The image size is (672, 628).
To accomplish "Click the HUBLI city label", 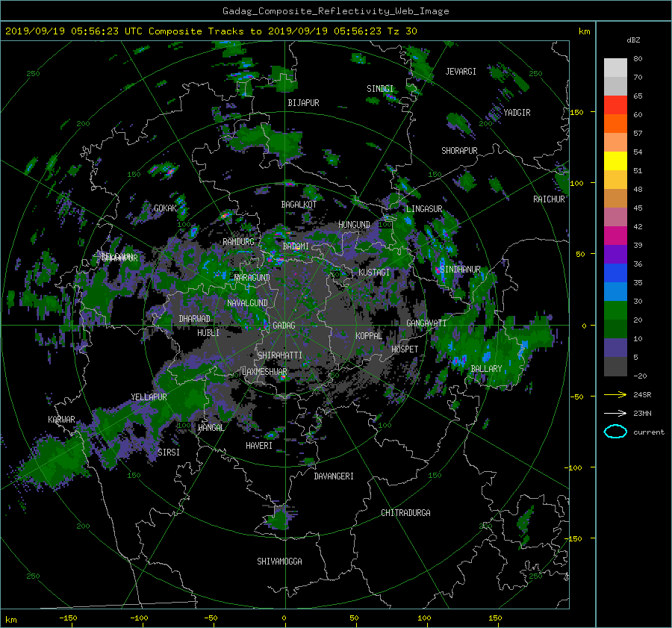I will click(x=208, y=332).
